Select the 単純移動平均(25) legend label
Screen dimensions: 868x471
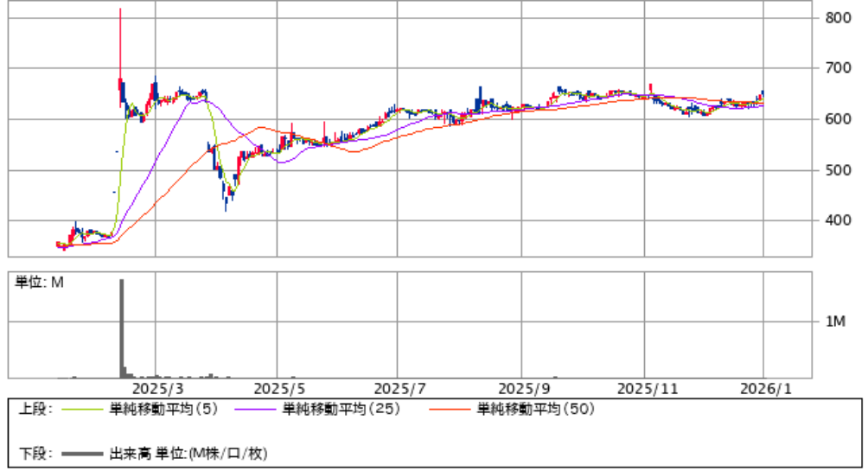coord(341,410)
